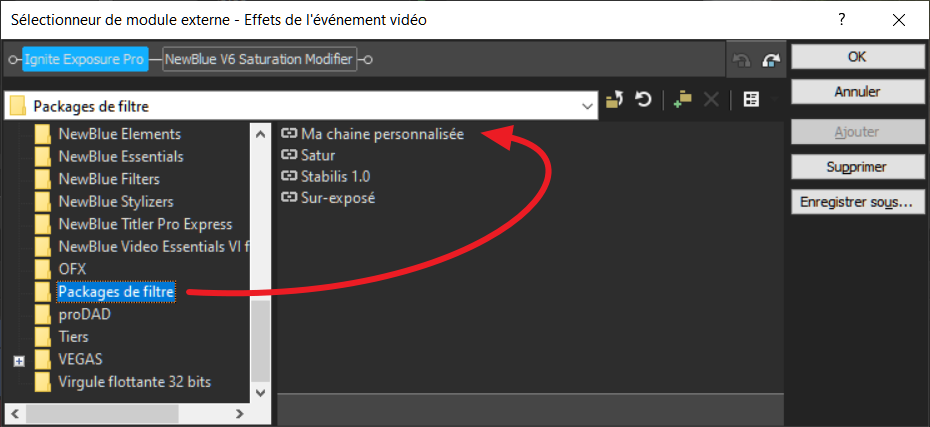Open the views list icon
The width and height of the screenshot is (930, 427).
click(751, 100)
